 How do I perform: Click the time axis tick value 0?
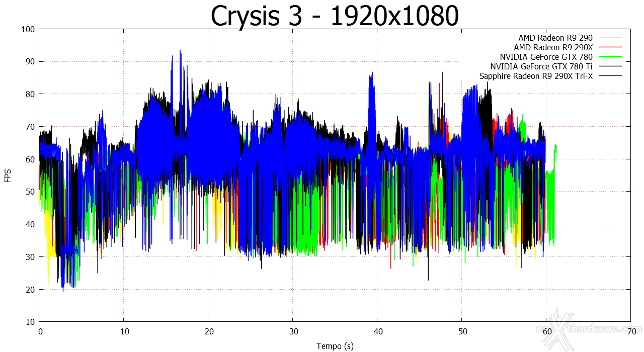coord(40,331)
